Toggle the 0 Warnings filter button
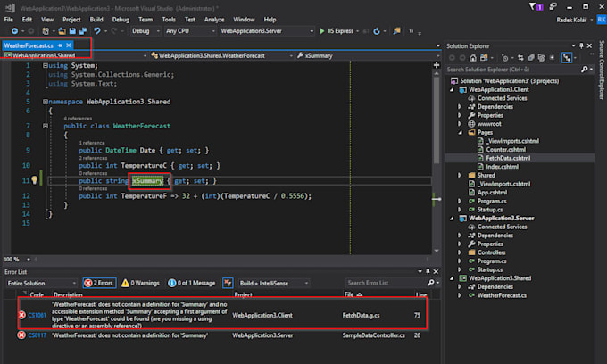This screenshot has width=607, height=364. click(140, 283)
